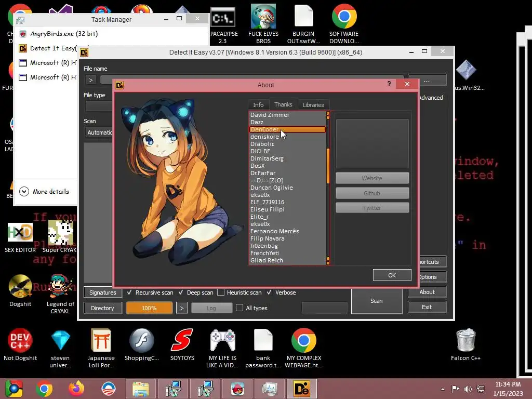The width and height of the screenshot is (532, 399).
Task: Switch to the Libraries tab
Action: click(x=313, y=105)
